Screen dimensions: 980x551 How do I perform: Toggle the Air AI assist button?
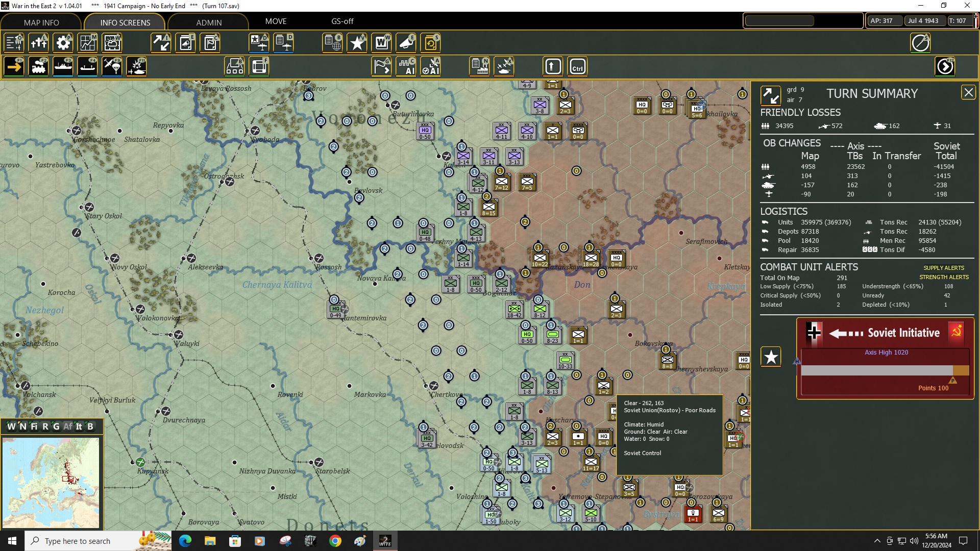(430, 67)
